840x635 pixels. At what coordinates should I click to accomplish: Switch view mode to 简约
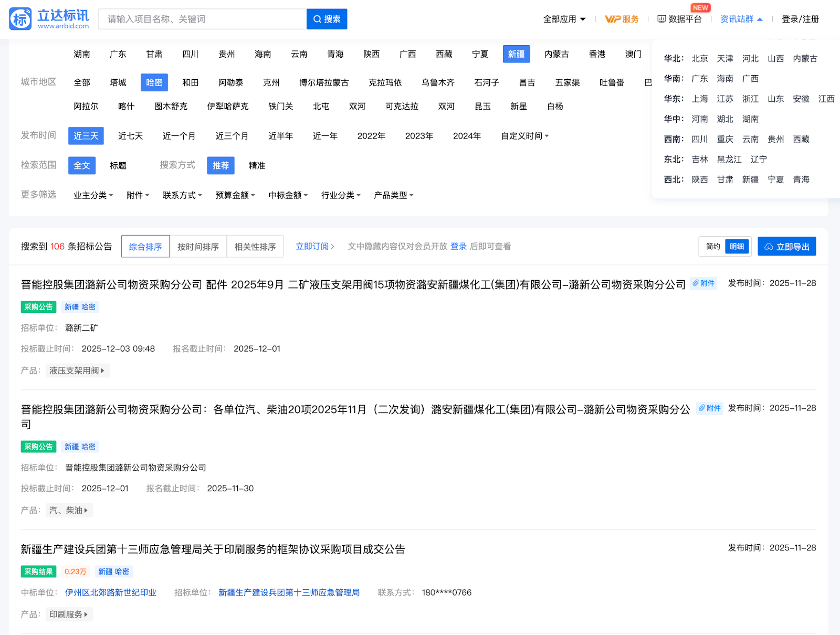[x=712, y=247]
